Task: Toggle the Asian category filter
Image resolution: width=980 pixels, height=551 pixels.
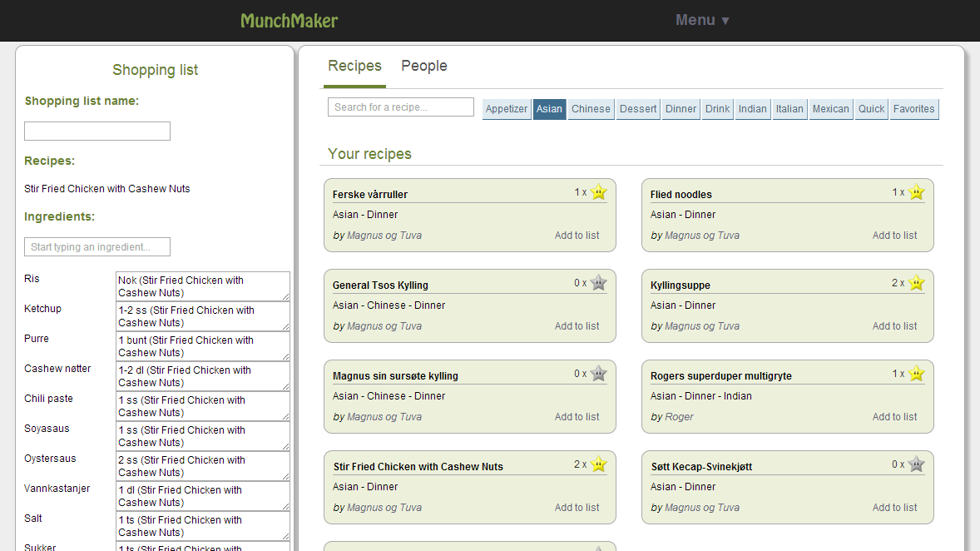Action: coord(549,109)
